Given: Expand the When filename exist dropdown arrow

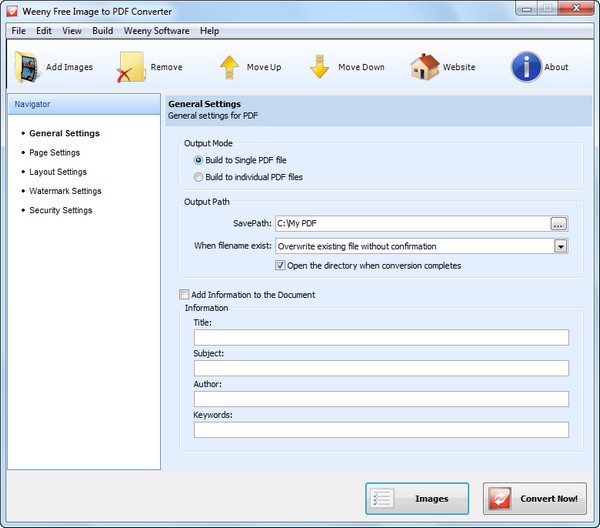Looking at the screenshot, I should pos(561,246).
